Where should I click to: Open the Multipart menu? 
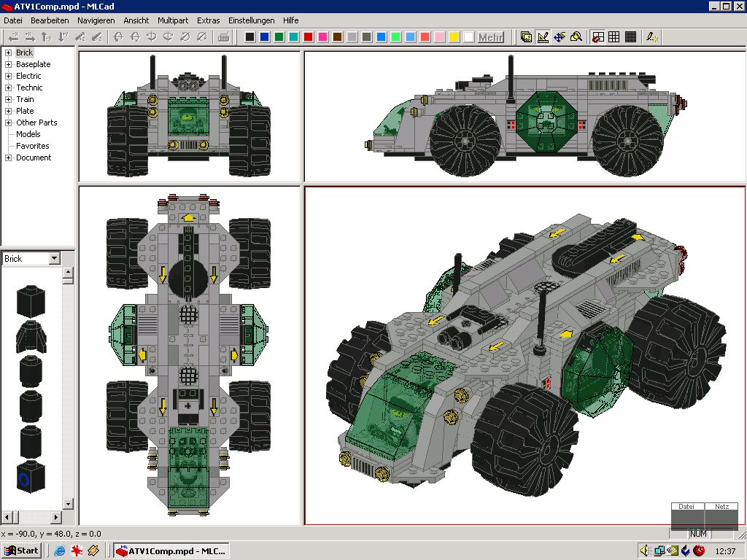[173, 20]
